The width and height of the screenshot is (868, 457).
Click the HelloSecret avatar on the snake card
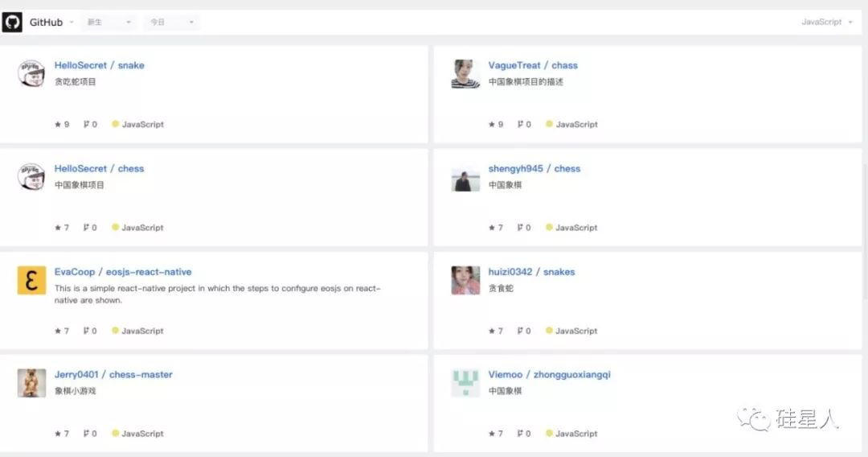(x=31, y=74)
